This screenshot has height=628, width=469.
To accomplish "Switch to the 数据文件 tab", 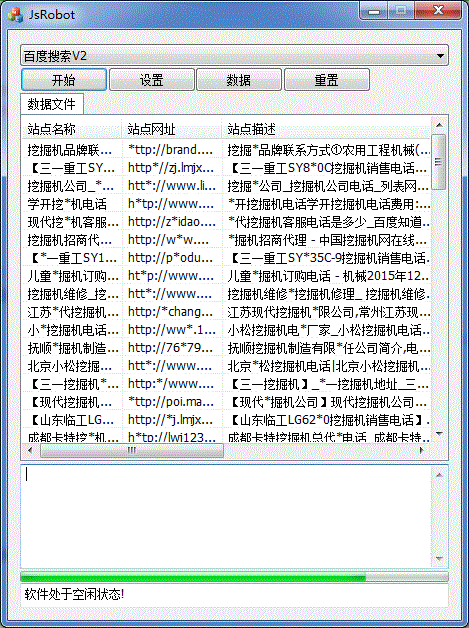I will click(52, 104).
